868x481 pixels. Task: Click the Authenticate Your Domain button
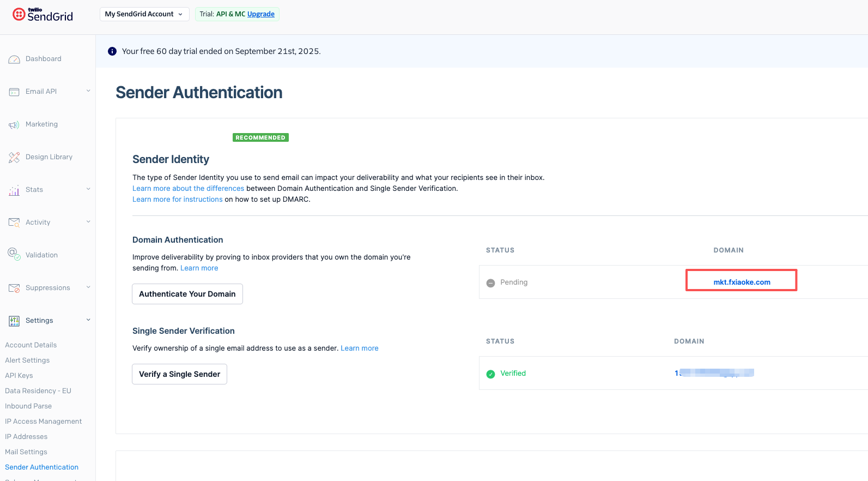[187, 294]
